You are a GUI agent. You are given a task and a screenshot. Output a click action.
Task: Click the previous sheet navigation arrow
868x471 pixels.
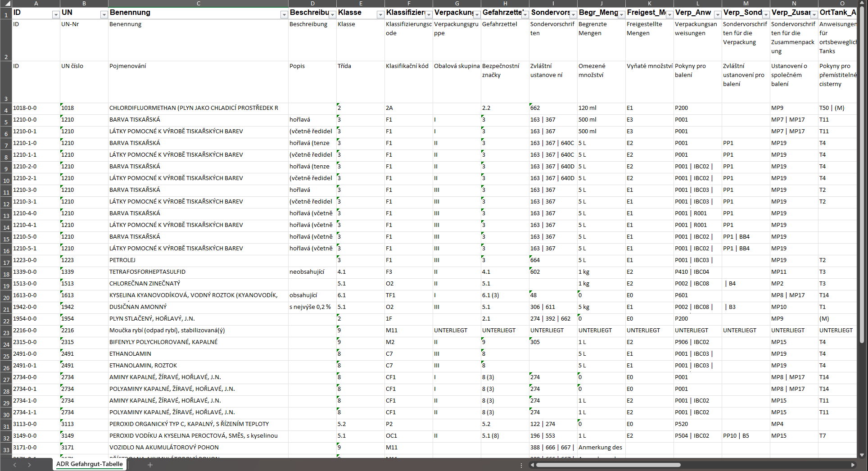(15, 465)
